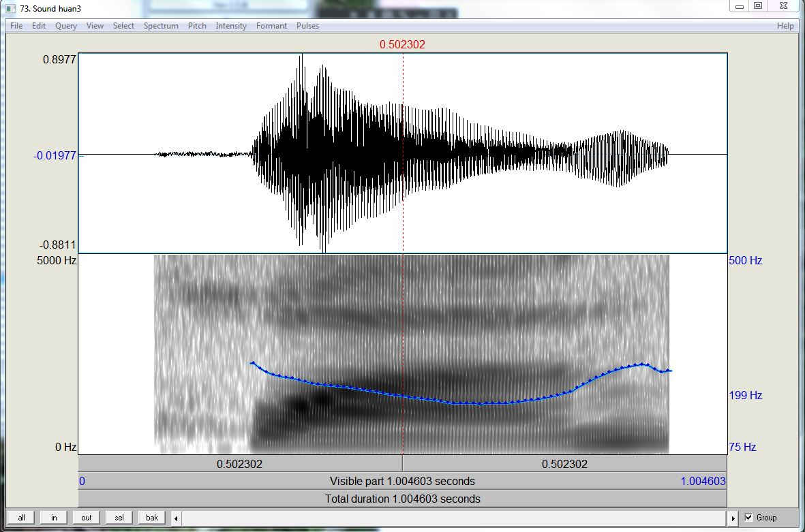Open the View menu
Image resolution: width=805 pixels, height=532 pixels.
tap(95, 26)
